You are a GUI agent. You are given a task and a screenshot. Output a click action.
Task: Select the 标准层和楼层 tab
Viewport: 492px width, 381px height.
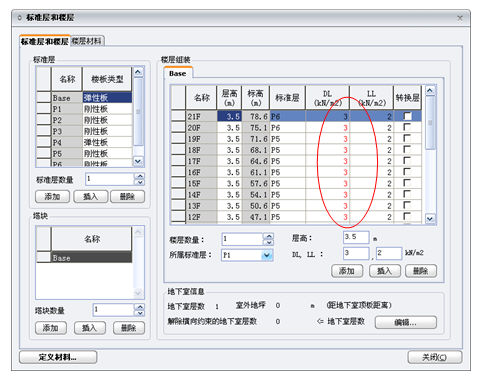pos(45,41)
